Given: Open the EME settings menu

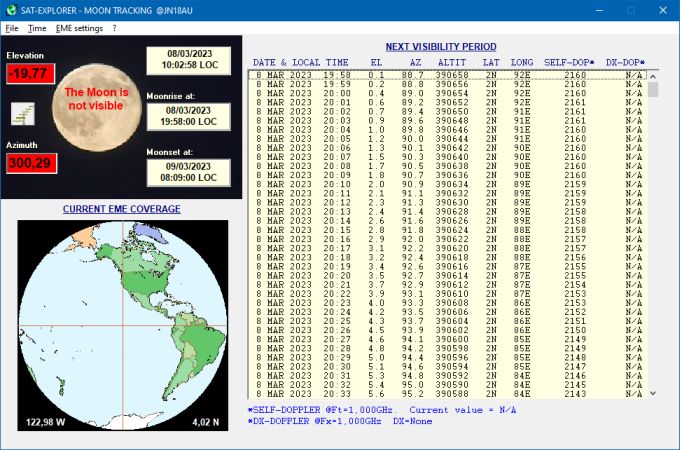Looking at the screenshot, I should click(x=79, y=28).
